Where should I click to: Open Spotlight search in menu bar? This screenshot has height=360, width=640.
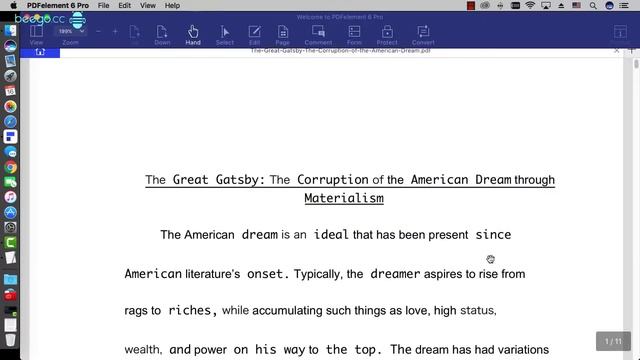coord(593,5)
